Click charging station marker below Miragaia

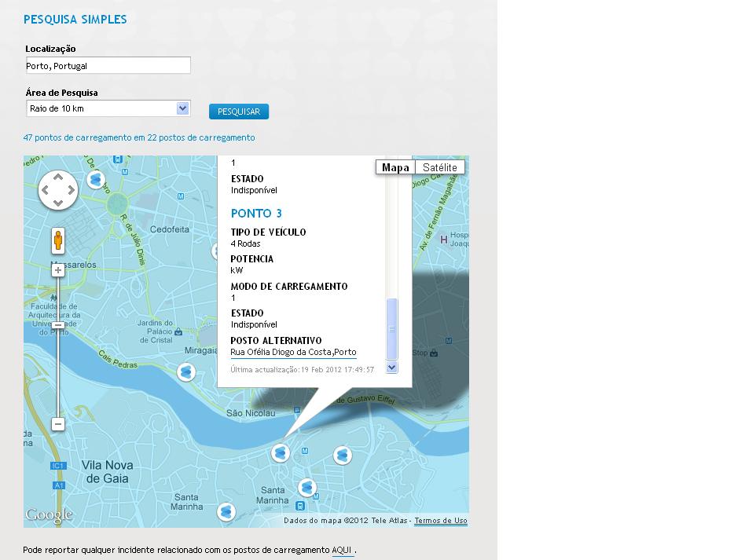point(186,372)
